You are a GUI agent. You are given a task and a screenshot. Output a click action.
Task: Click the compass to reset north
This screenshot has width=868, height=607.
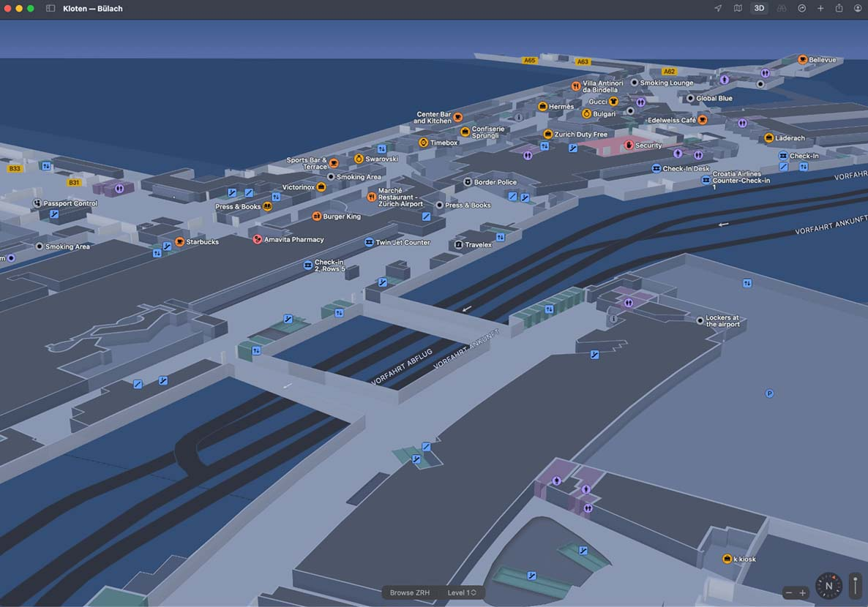pos(828,586)
